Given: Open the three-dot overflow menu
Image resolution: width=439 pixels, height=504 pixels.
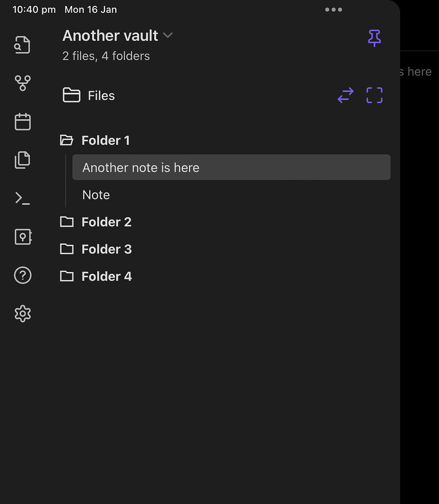Looking at the screenshot, I should (x=334, y=9).
